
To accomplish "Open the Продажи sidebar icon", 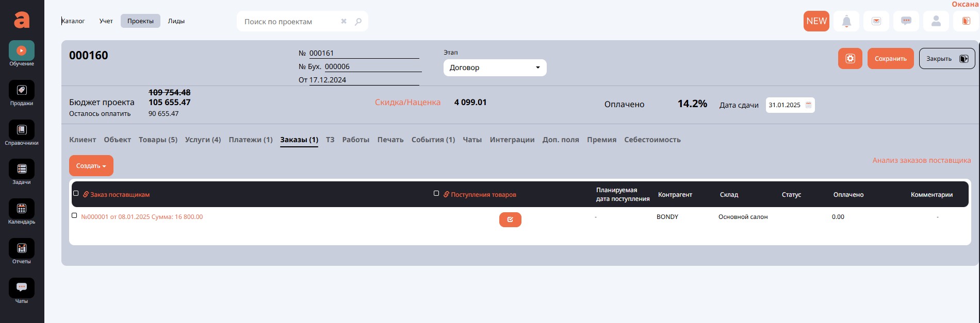I will coord(22,91).
